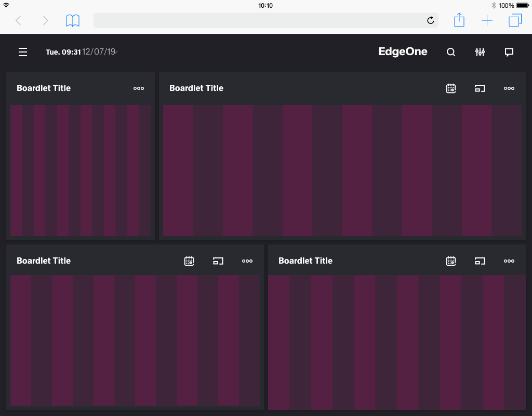Click the search magnifier icon
532x416 pixels.
(x=451, y=52)
